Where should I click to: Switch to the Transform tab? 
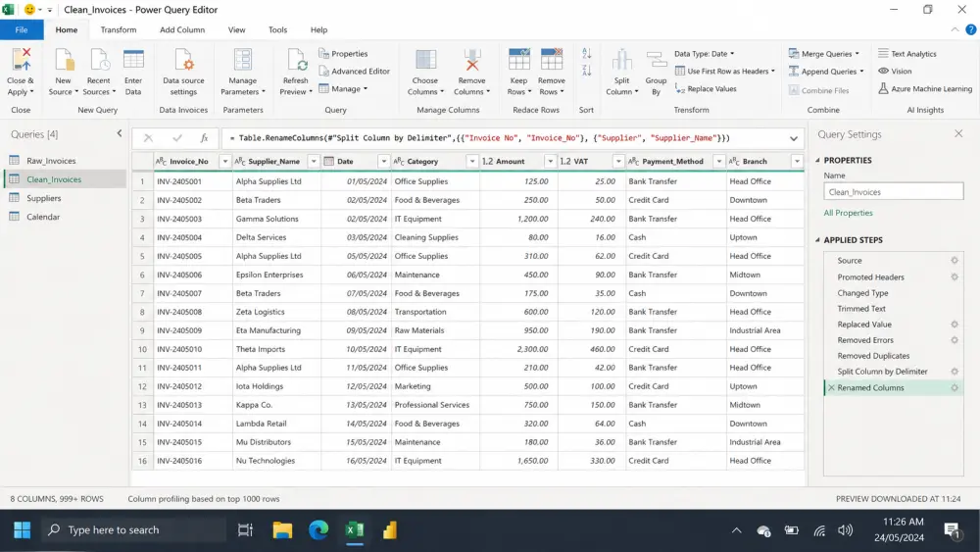coord(119,29)
